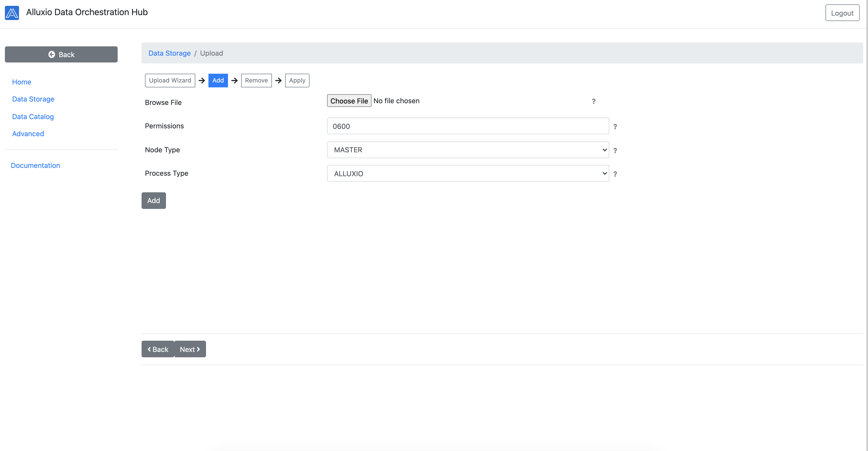
Task: Open Data Catalog in sidebar
Action: (33, 117)
